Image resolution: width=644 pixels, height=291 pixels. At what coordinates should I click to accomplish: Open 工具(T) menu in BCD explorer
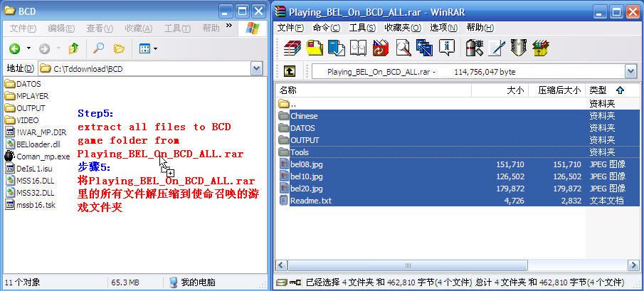click(177, 28)
